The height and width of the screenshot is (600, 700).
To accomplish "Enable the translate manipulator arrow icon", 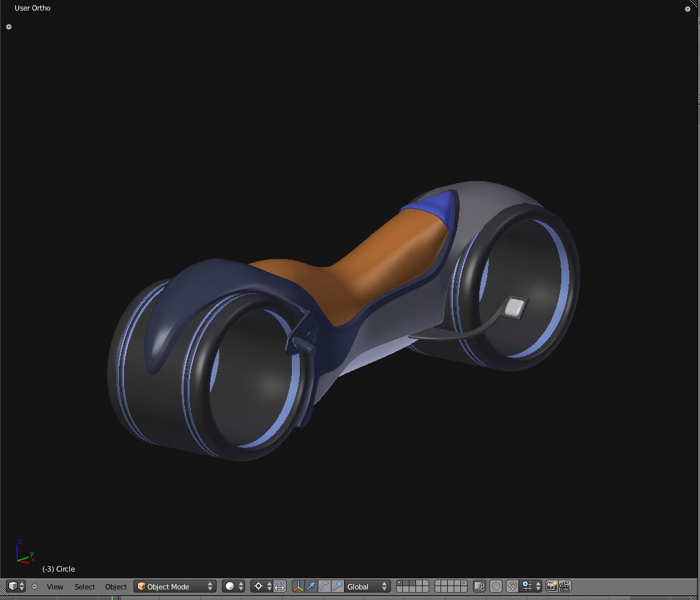I will click(x=311, y=586).
